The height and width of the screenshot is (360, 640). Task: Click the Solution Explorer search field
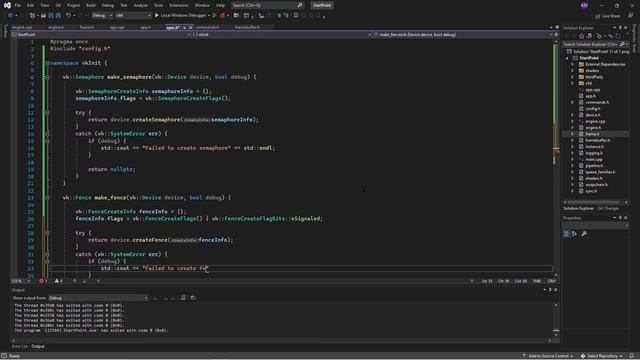click(595, 44)
